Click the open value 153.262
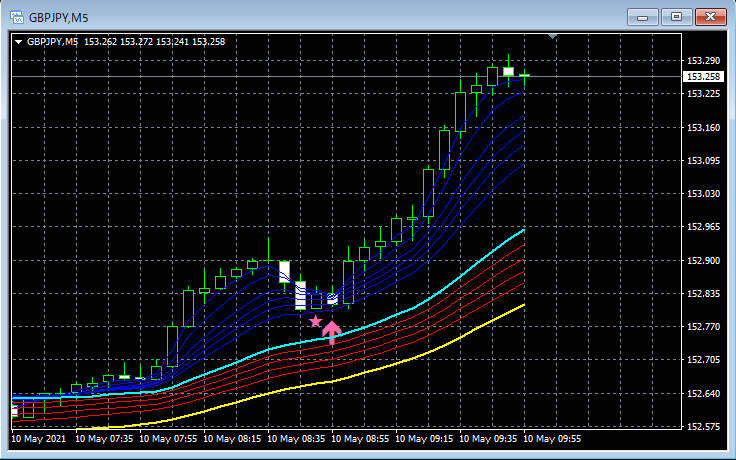Image resolution: width=736 pixels, height=460 pixels. point(100,42)
